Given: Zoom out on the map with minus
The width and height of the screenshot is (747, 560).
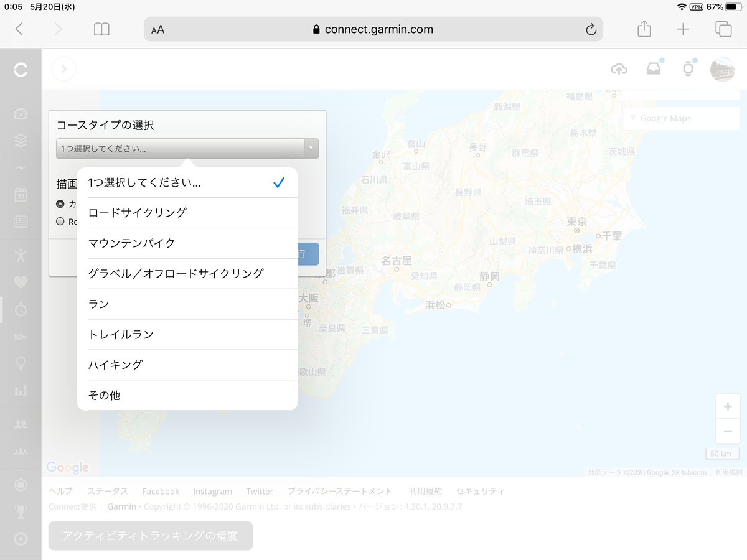Looking at the screenshot, I should (x=728, y=431).
